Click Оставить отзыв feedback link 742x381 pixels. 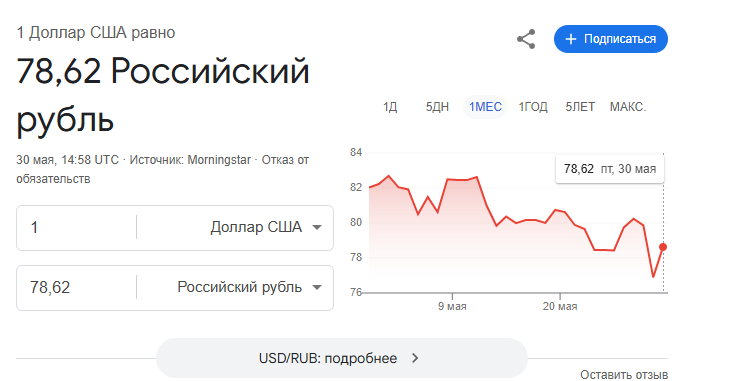point(624,375)
